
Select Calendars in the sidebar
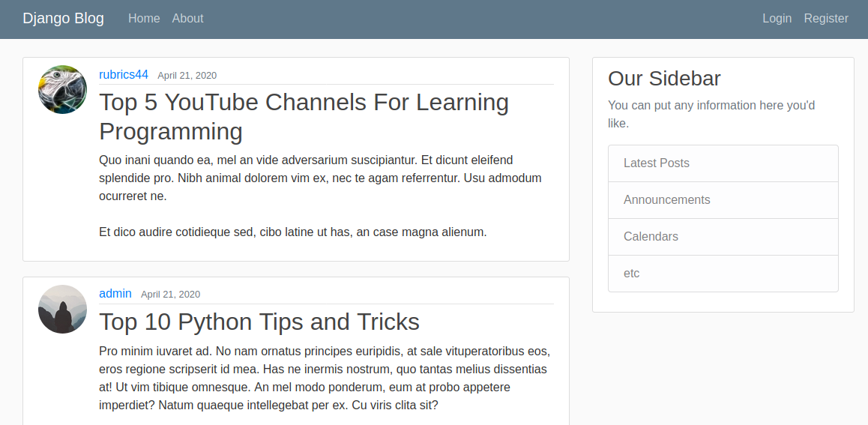pos(723,236)
